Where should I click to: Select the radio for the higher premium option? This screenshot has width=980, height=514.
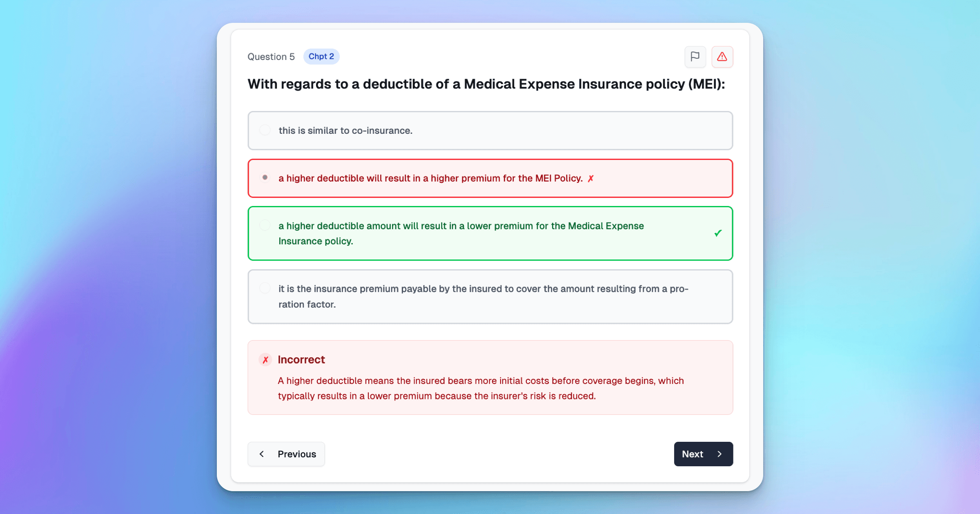(265, 178)
